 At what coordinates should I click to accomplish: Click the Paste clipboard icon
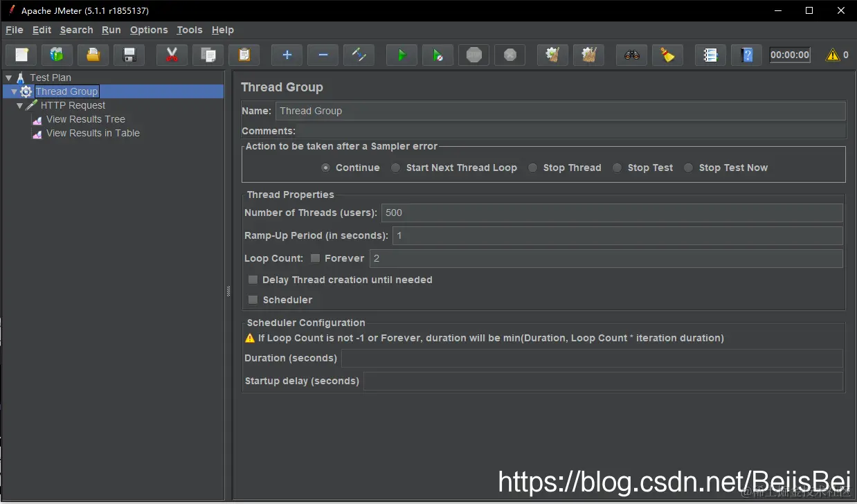pos(244,55)
